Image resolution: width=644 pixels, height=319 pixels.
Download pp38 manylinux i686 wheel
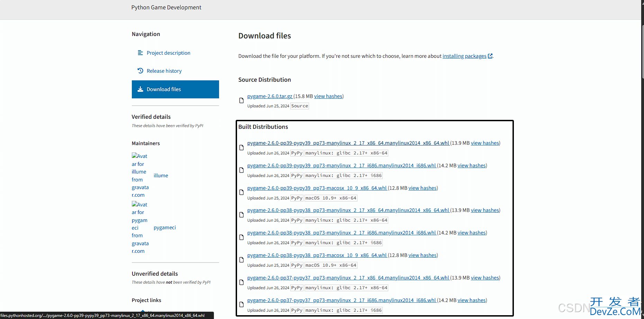point(342,233)
